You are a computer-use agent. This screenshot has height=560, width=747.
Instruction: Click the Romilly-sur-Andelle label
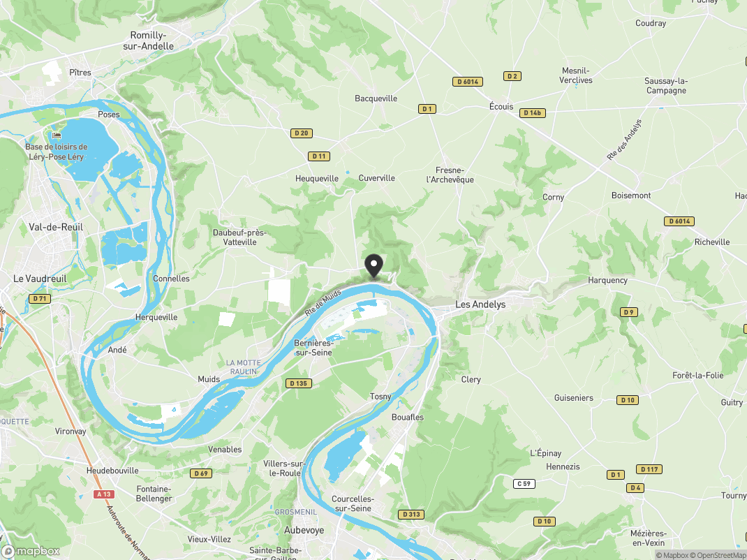tap(148, 40)
